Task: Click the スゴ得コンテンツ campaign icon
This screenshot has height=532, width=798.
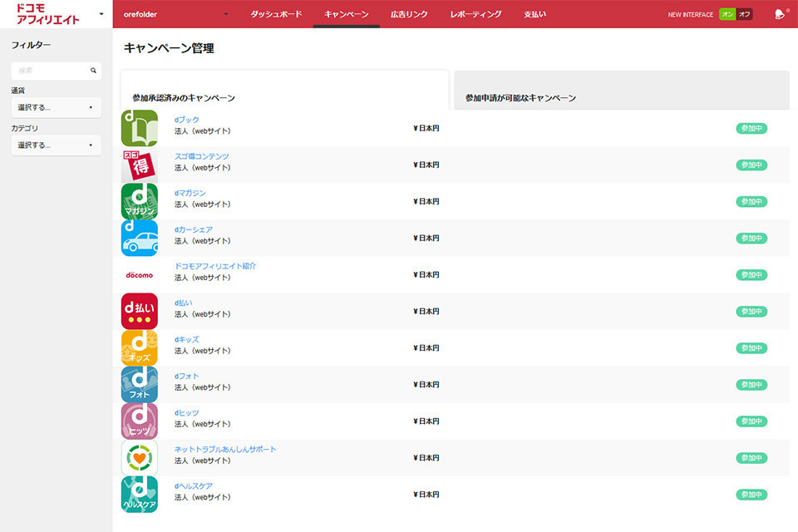Action: (140, 165)
